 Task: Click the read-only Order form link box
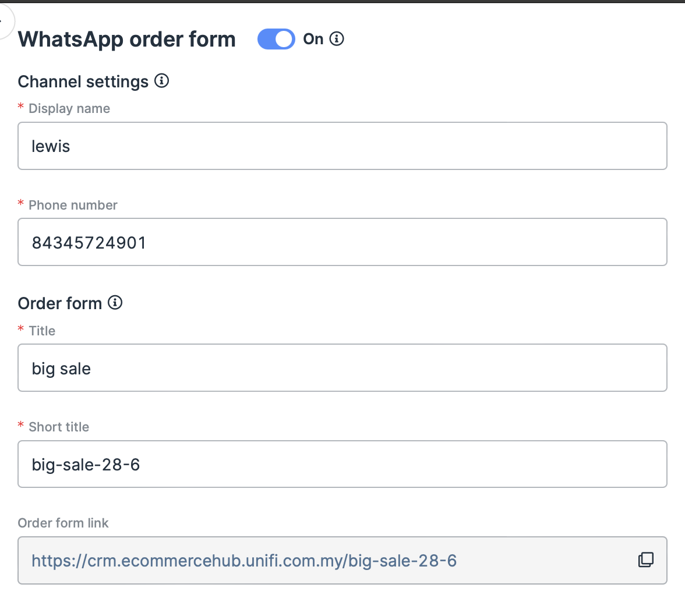tap(524, 561)
